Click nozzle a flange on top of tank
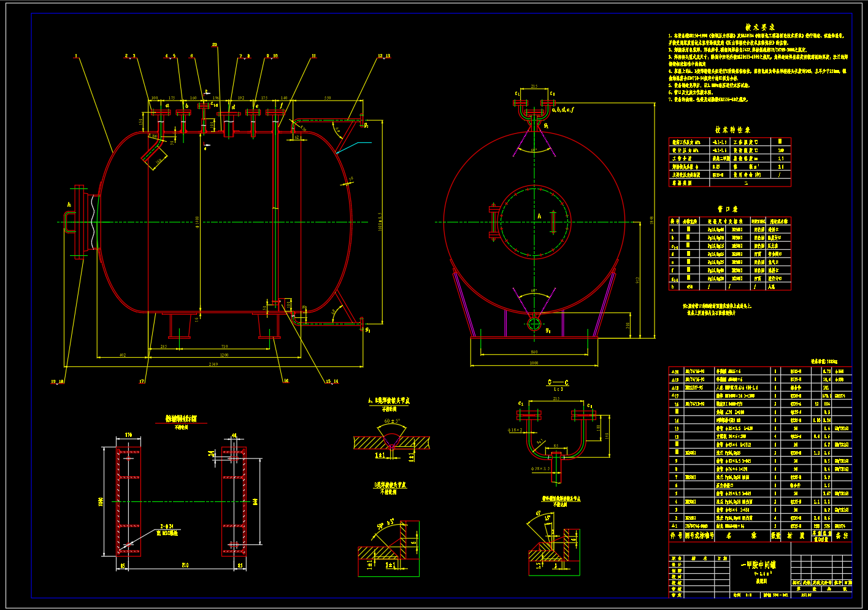Viewport: 868px width, 610px height. [x=158, y=113]
